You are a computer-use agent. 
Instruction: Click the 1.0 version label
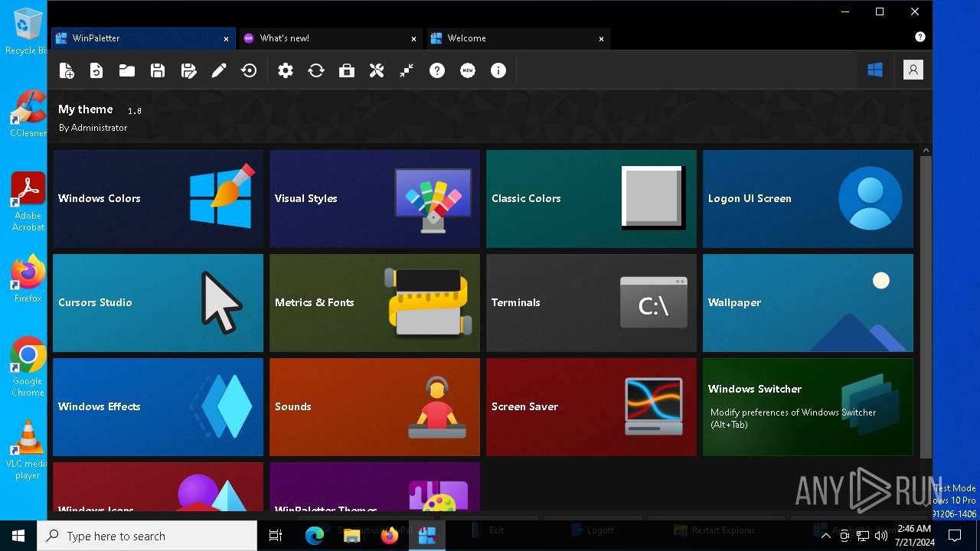pos(134,111)
